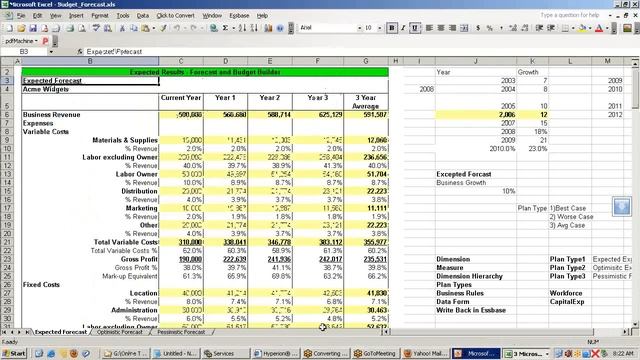Click the Fill Color paint bucket swatch
The width and height of the screenshot is (640, 360).
point(582,28)
